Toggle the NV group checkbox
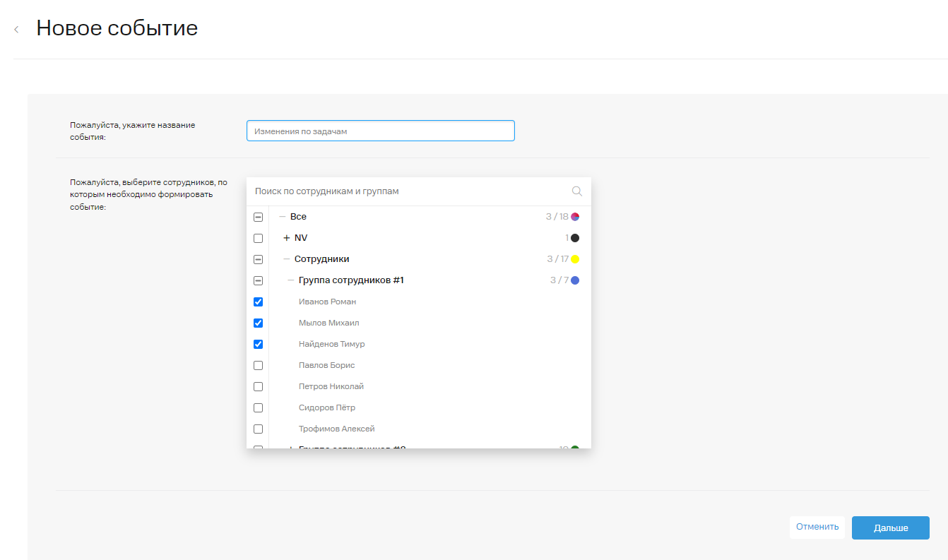The image size is (948, 560). coord(258,238)
